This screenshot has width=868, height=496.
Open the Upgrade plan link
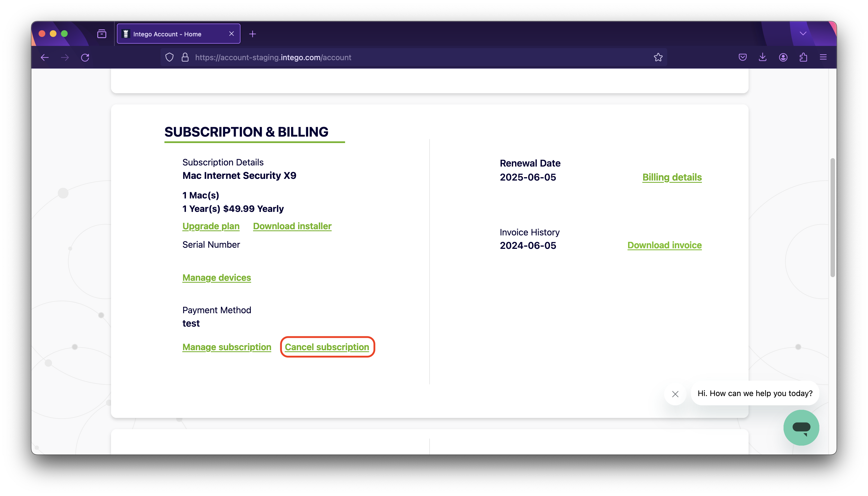(x=211, y=226)
